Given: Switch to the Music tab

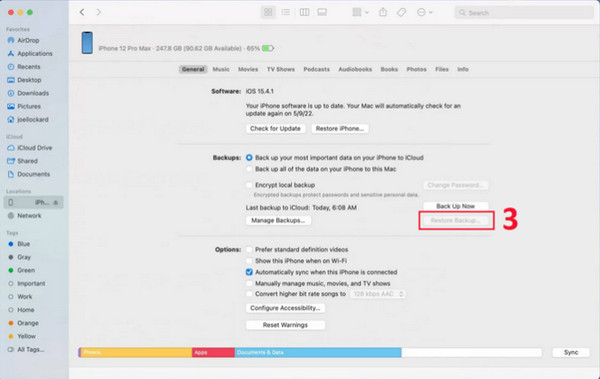Looking at the screenshot, I should coord(221,69).
